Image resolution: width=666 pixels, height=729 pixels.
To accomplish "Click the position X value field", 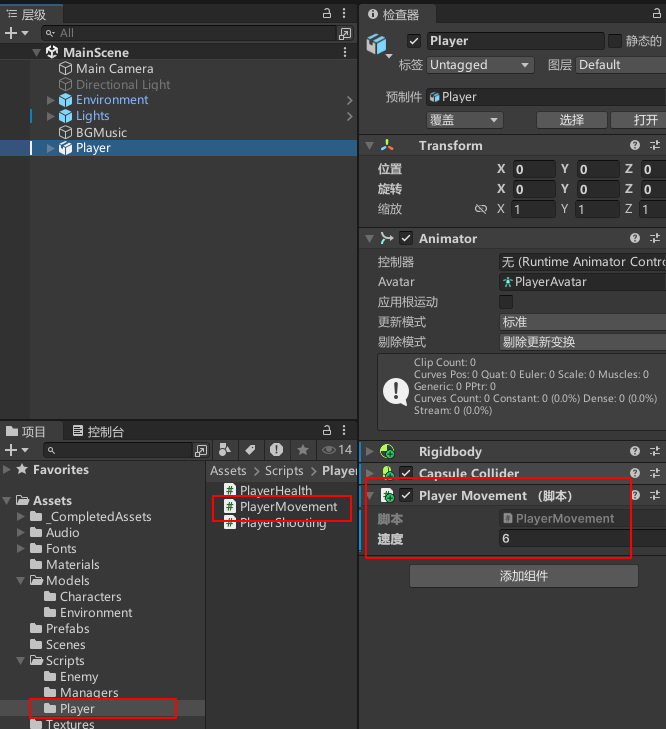I will click(x=534, y=169).
